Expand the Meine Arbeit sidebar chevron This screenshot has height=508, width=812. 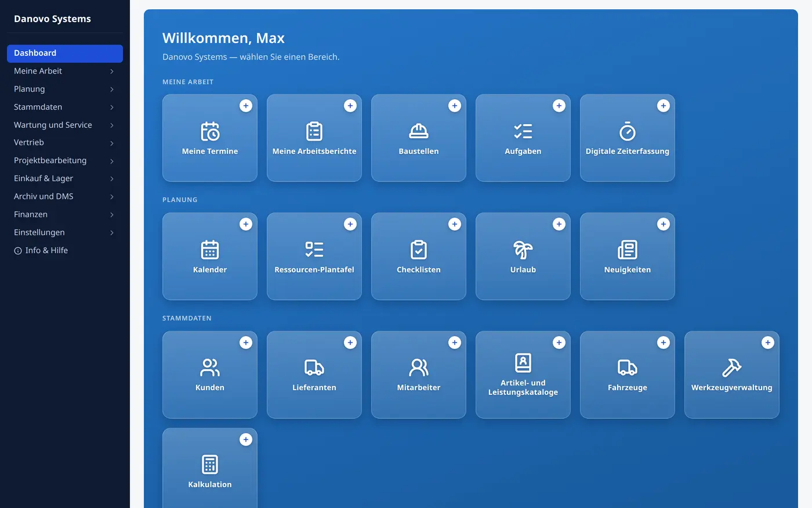coord(112,71)
